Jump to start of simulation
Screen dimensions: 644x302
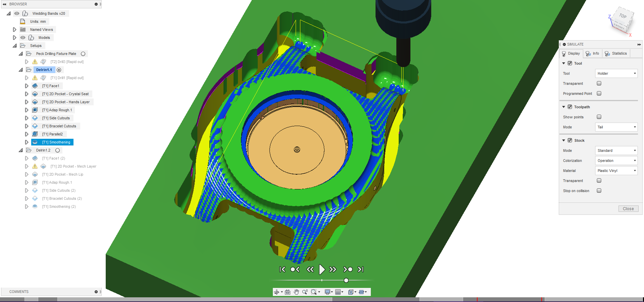coord(282,269)
